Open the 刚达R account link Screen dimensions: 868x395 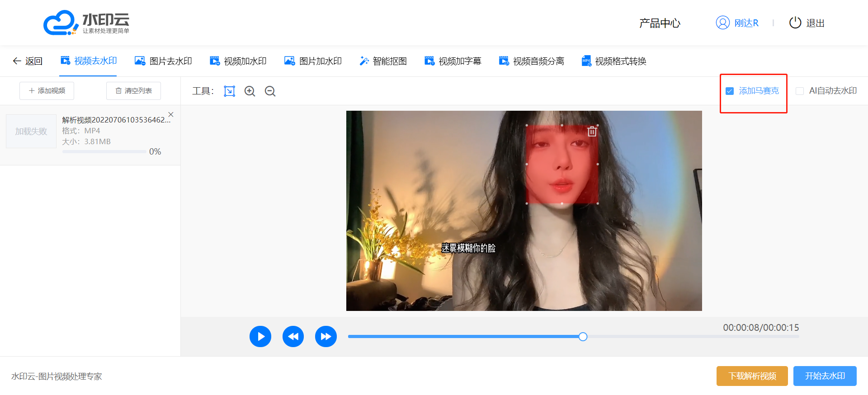click(x=746, y=23)
